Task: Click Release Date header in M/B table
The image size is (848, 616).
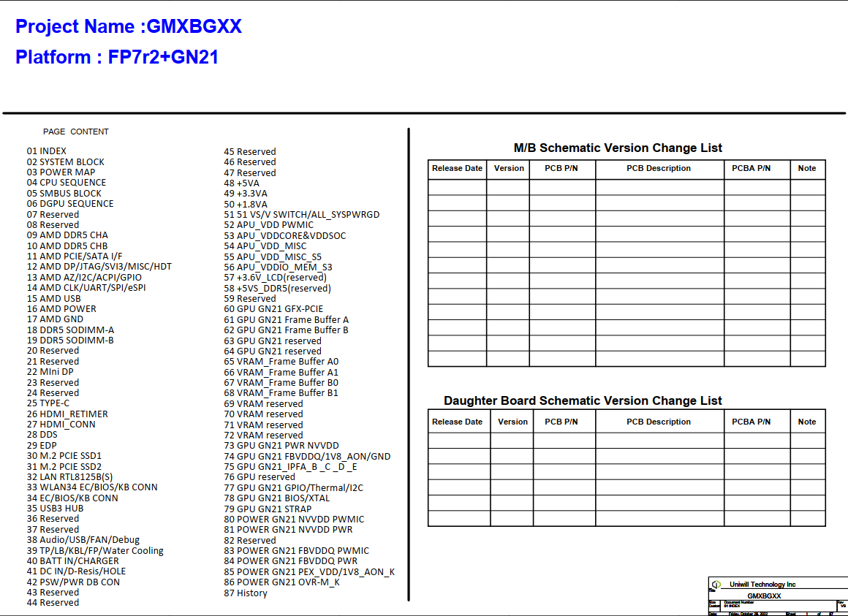Action: click(x=457, y=168)
